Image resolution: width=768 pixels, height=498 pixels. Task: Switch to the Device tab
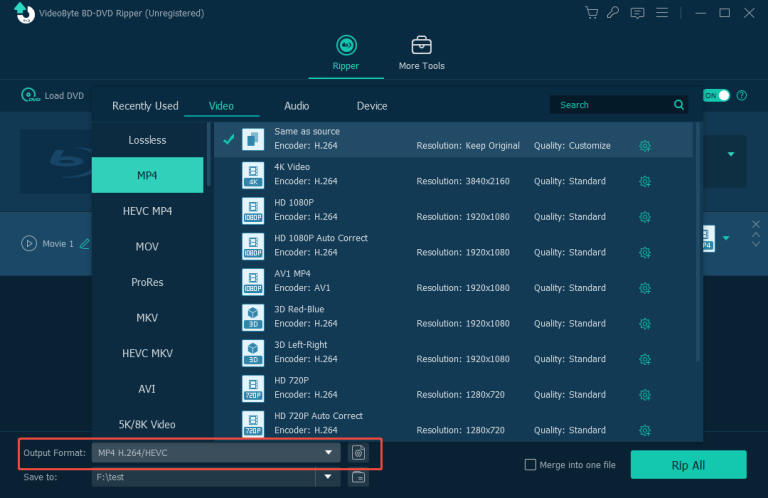click(x=372, y=106)
